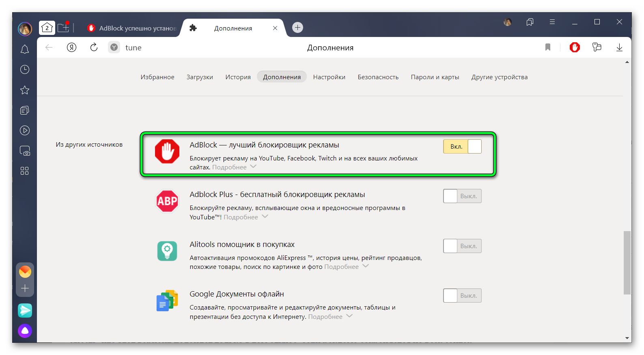Click scrollbar up arrow
This screenshot has height=355, width=644.
point(627,62)
